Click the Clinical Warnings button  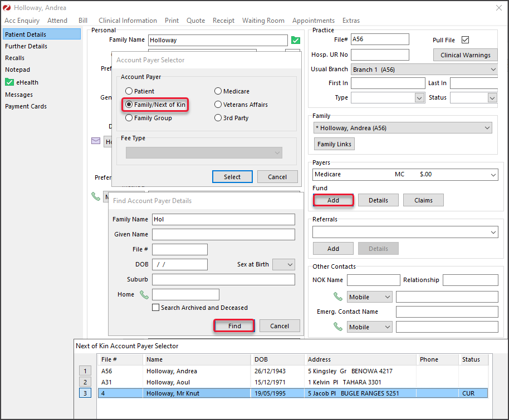[x=465, y=55]
